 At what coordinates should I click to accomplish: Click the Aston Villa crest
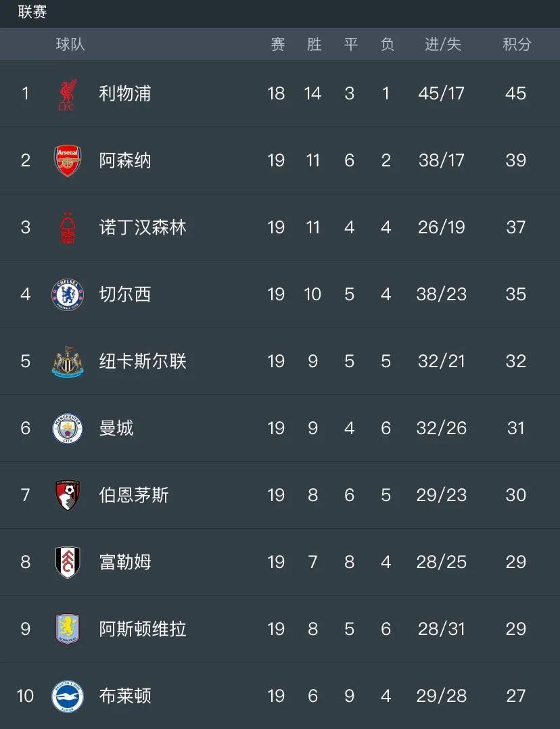click(x=68, y=629)
